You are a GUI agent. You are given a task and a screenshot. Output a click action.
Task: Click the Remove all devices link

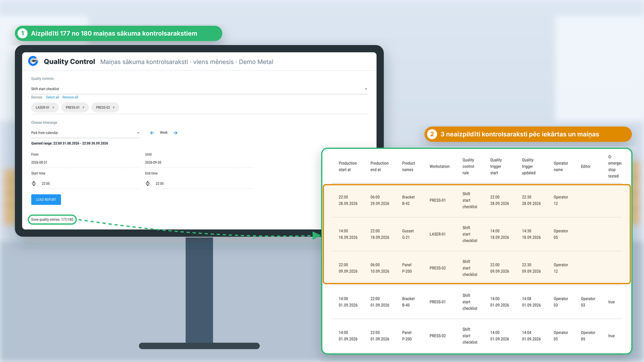(x=70, y=97)
